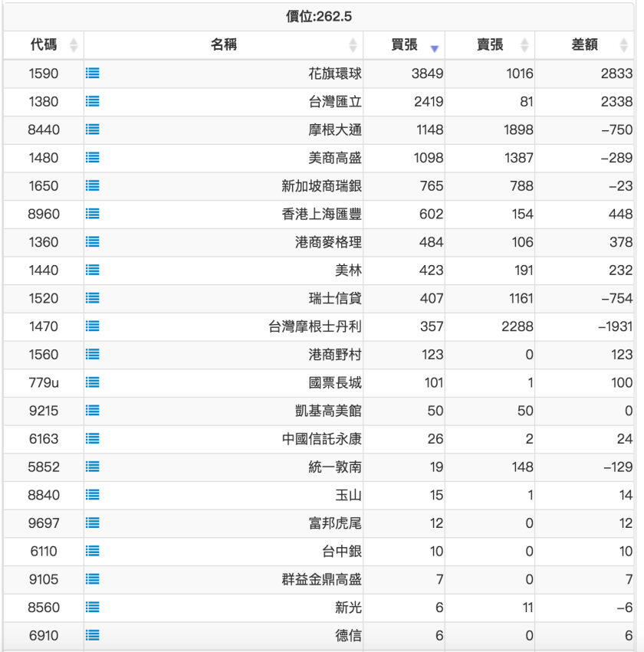Click the list icon beside 新光

point(92,608)
